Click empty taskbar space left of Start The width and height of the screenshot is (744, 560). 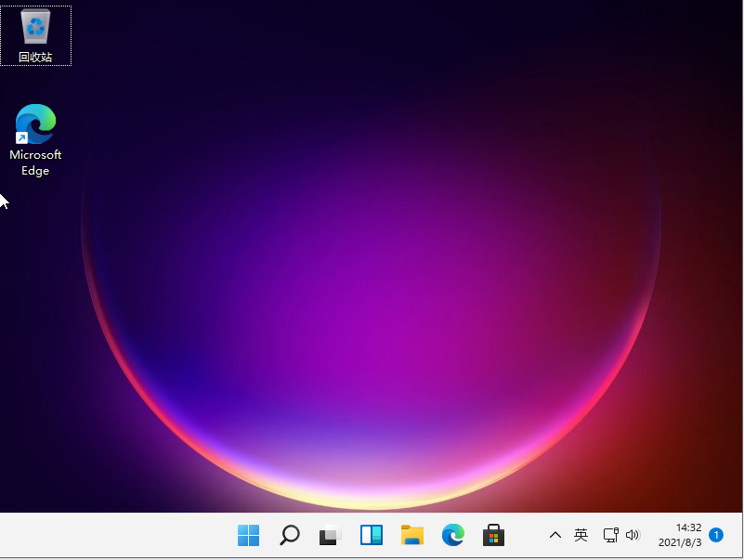pos(111,535)
